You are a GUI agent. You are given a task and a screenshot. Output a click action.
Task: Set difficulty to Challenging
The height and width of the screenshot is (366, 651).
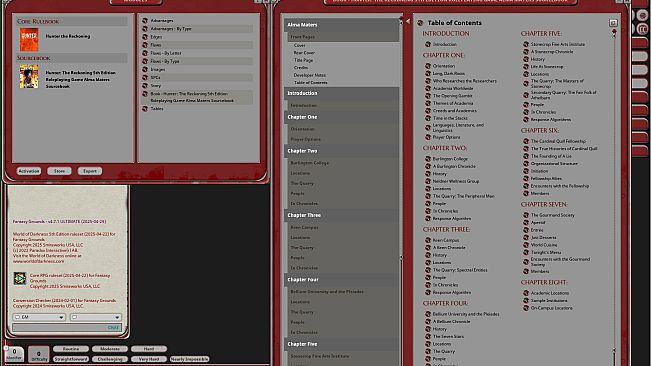110,359
